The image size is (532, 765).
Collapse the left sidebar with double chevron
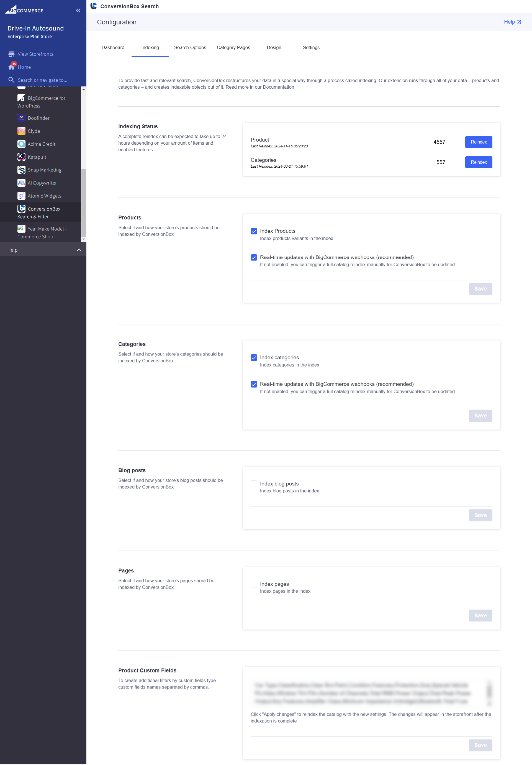(78, 10)
